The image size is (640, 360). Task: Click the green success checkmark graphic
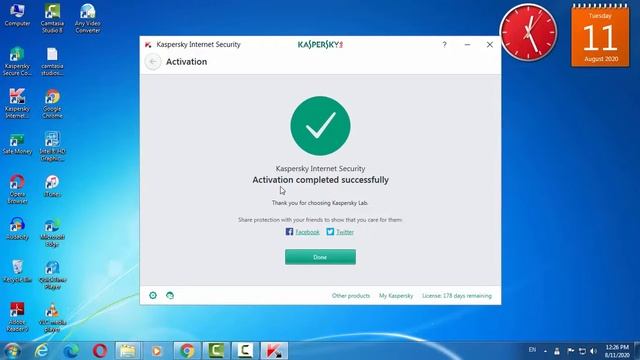point(320,126)
